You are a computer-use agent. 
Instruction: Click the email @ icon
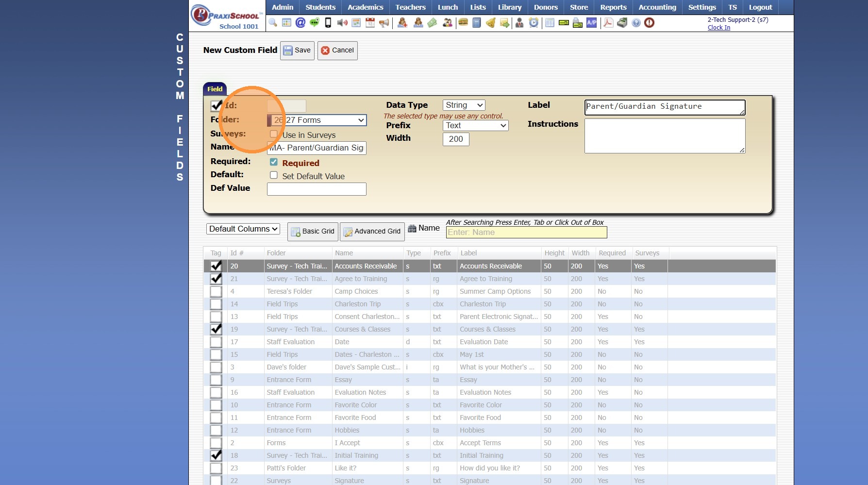(x=300, y=23)
